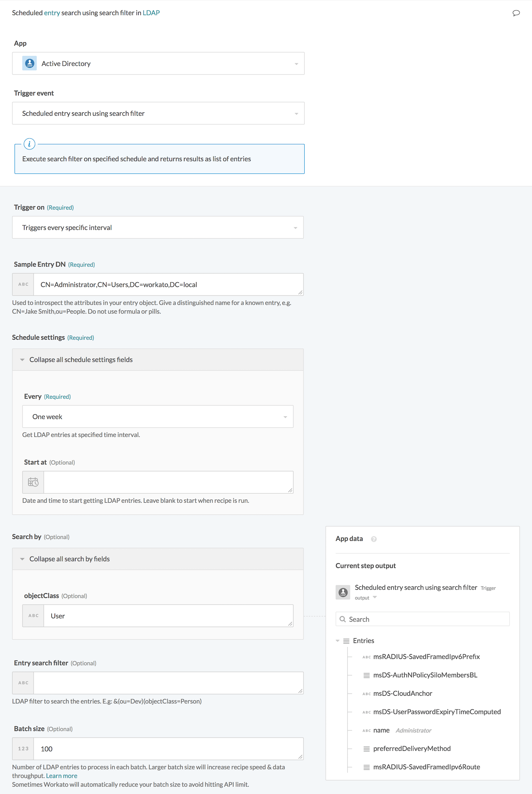Open the calendar picker in the Start at field
Screen dimensions: 532x794
point(33,482)
